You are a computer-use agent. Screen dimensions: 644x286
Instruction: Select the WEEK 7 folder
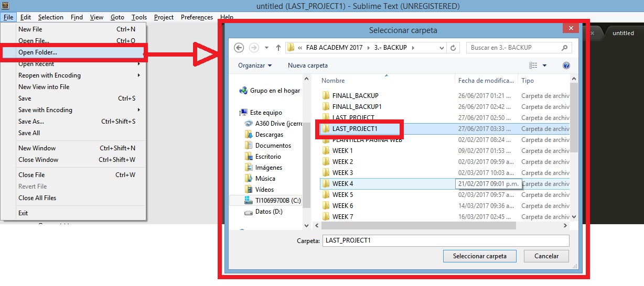click(x=338, y=217)
